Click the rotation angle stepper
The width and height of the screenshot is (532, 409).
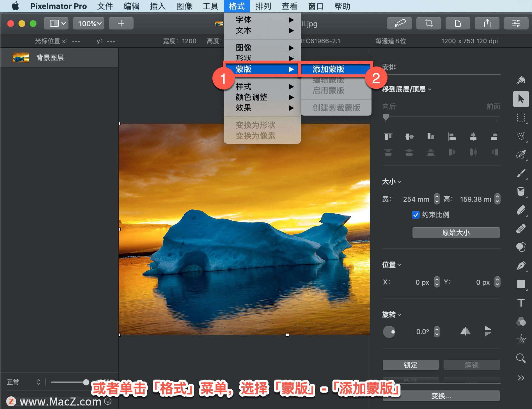click(x=437, y=332)
